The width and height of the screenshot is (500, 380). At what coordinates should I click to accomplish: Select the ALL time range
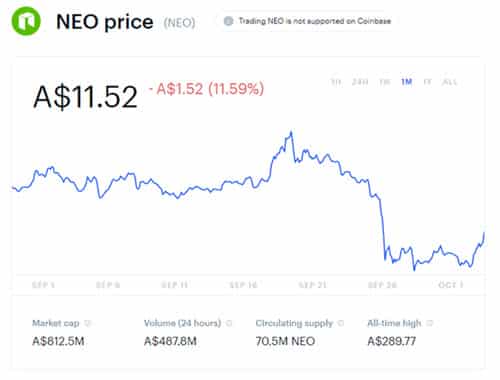coord(449,82)
